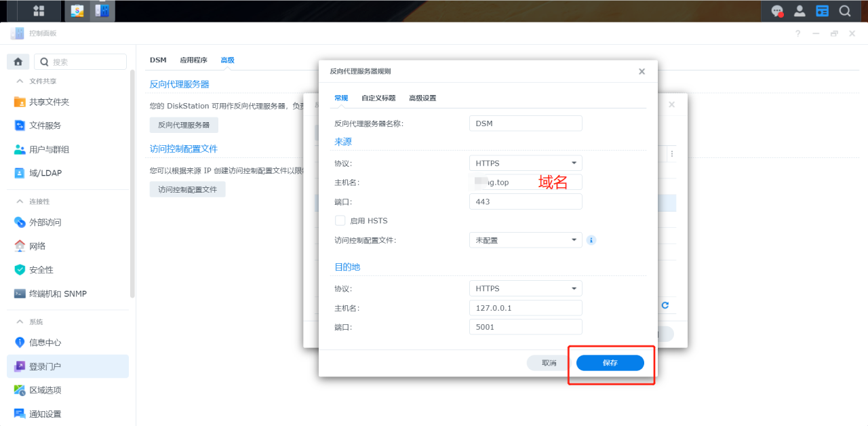Image resolution: width=868 pixels, height=426 pixels.
Task: Open Security (安全性) in sidebar
Action: tap(68, 270)
